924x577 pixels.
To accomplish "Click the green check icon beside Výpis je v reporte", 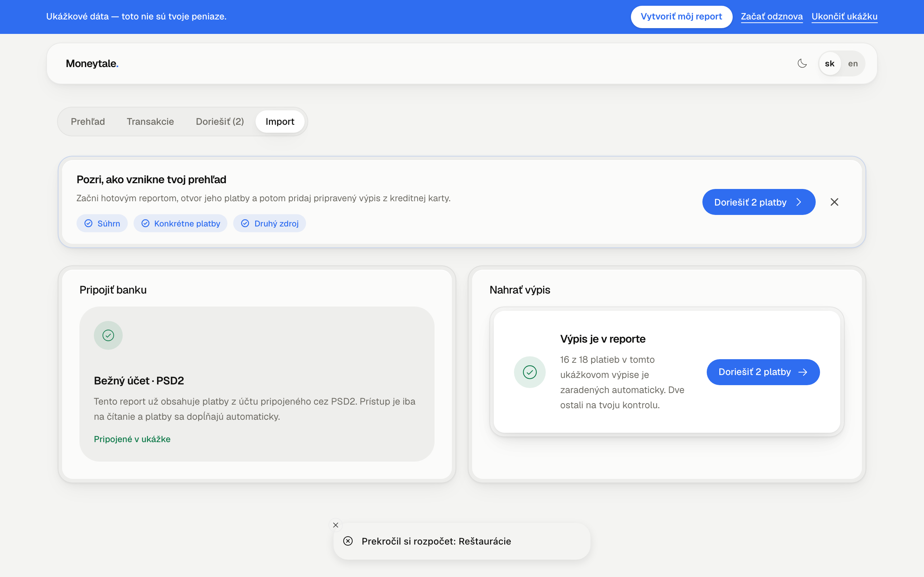I will (x=529, y=372).
